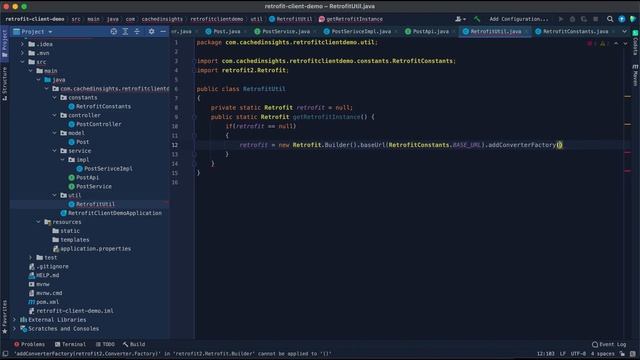Open the Event Log

609,344
